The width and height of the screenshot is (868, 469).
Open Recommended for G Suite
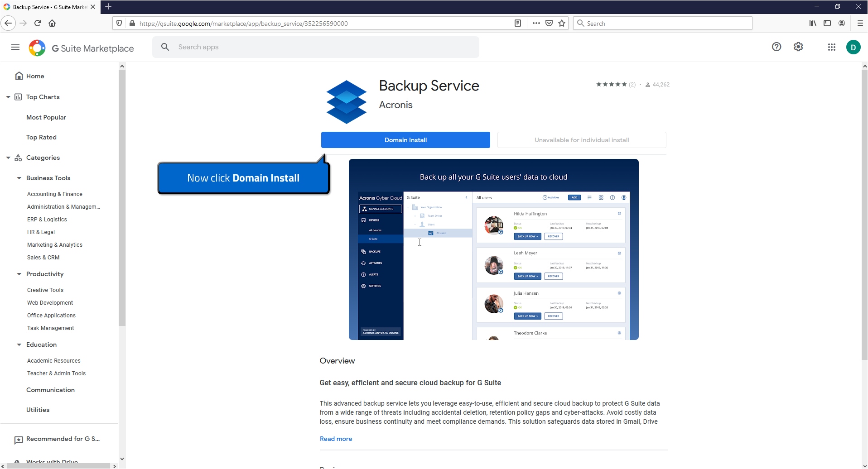63,439
